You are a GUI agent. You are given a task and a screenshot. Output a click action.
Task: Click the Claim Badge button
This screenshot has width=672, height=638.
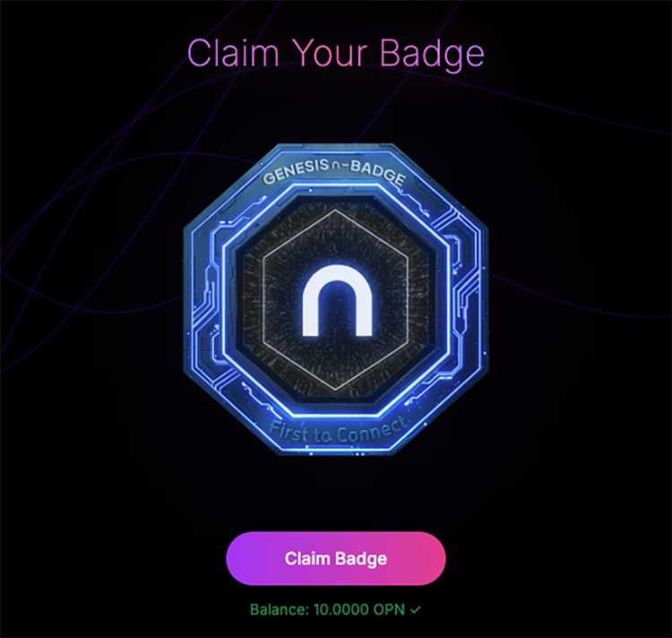point(336,558)
